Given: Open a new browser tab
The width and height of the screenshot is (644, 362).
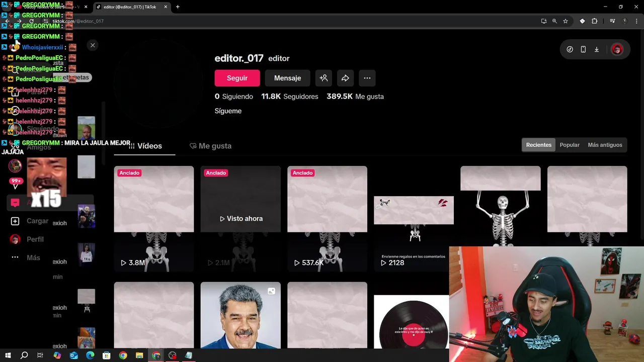Looking at the screenshot, I should pyautogui.click(x=178, y=7).
